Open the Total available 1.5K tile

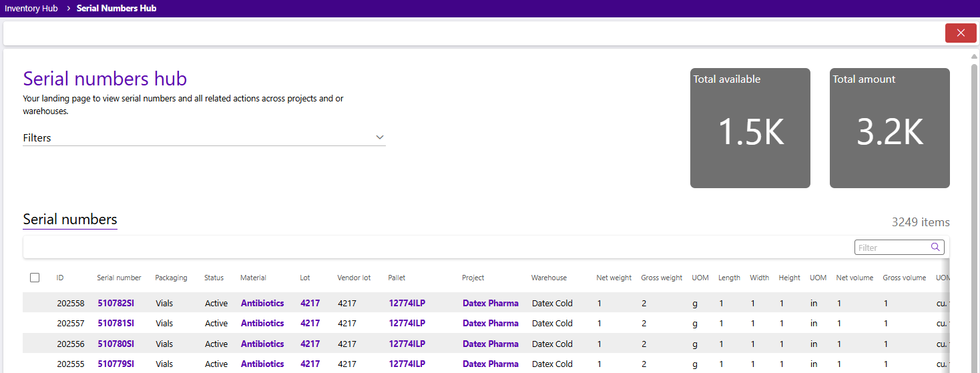(750, 128)
